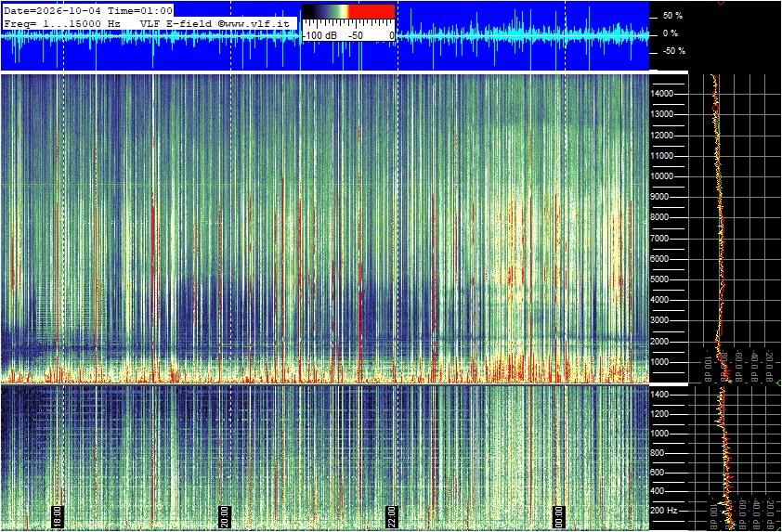782x532 pixels.
Task: Click the '-50' label under the color scale
Action: coord(355,35)
